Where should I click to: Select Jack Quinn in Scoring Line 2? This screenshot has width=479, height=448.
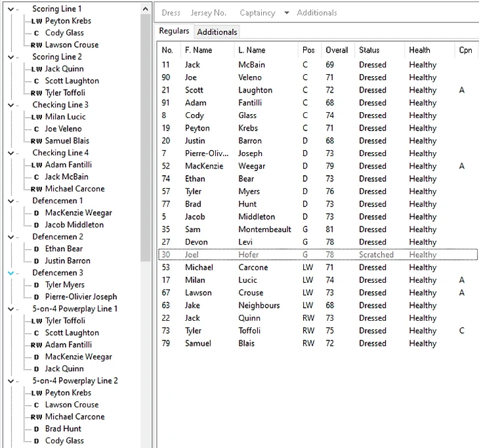[64, 69]
